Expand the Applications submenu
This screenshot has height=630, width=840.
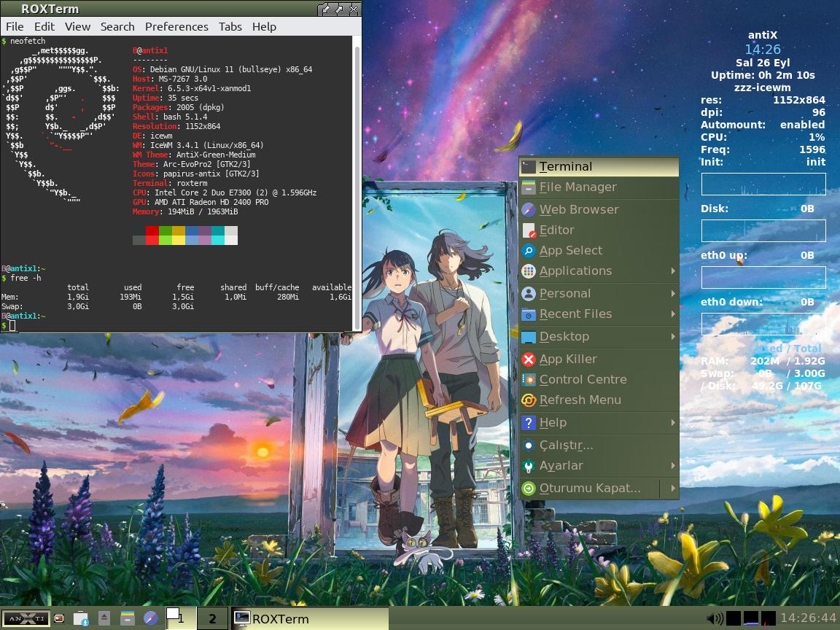599,271
